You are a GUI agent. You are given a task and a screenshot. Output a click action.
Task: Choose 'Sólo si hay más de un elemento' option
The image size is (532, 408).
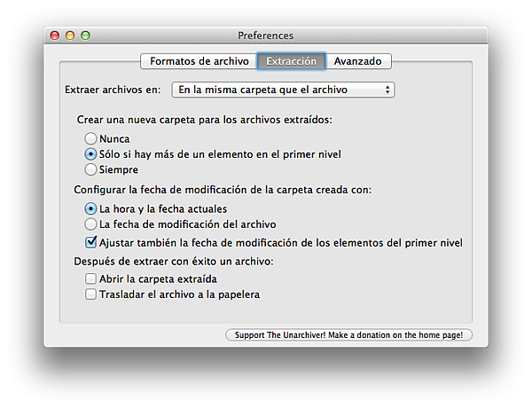tap(90, 154)
